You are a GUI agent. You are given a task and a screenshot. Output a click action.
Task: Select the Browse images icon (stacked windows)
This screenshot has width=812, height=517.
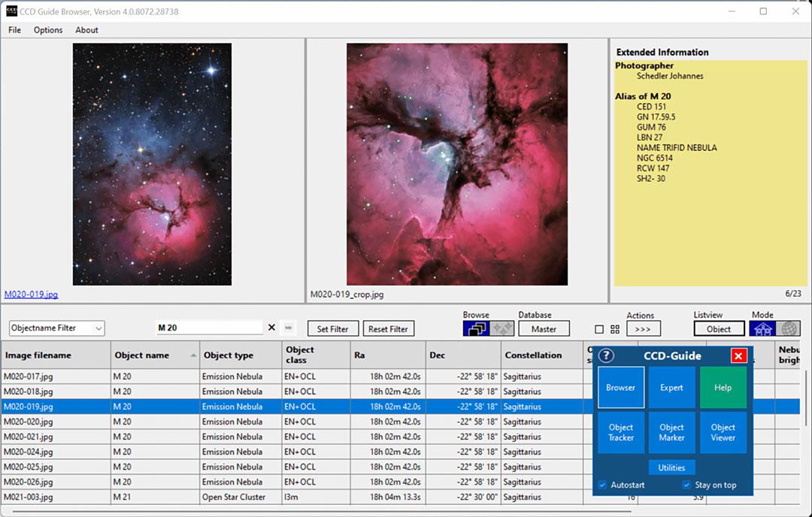476,328
